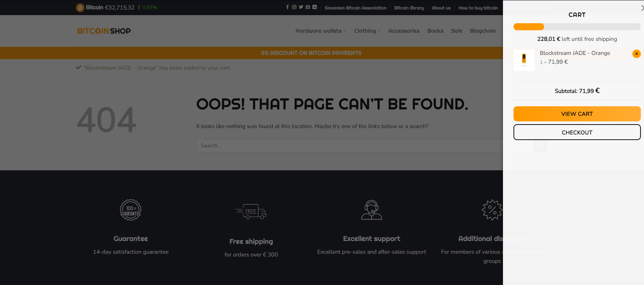Click the Bitcoin price €32,715.32
The height and width of the screenshot is (285, 644).
120,8
